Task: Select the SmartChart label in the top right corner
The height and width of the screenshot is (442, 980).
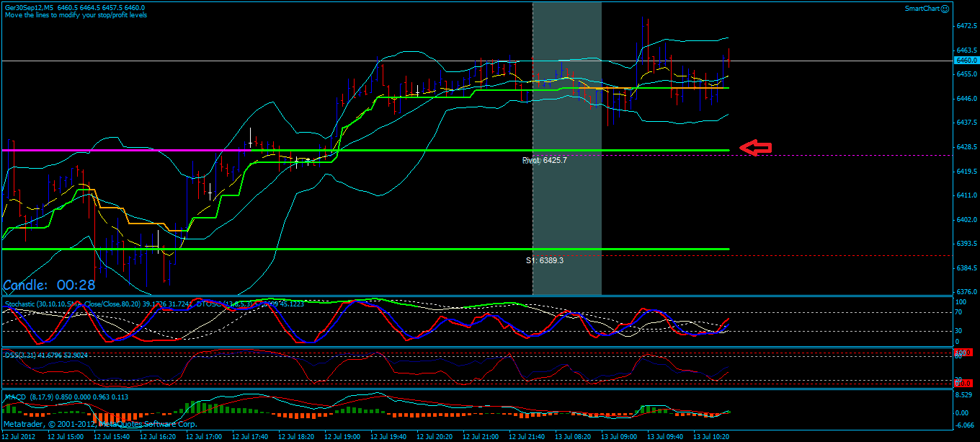Action: [x=925, y=8]
